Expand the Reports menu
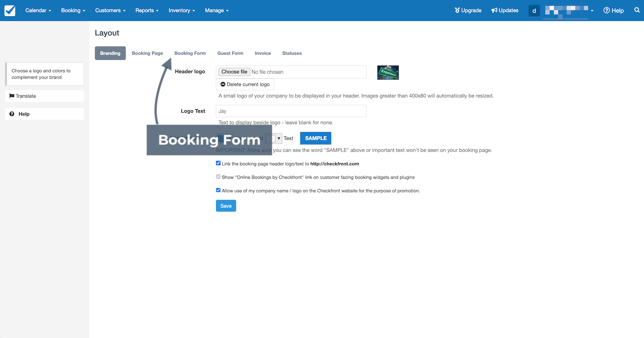 coord(147,10)
